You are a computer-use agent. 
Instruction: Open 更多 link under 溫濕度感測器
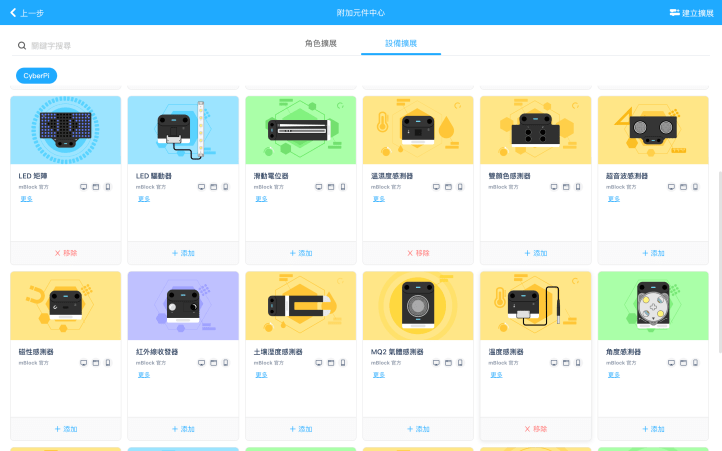[379, 199]
